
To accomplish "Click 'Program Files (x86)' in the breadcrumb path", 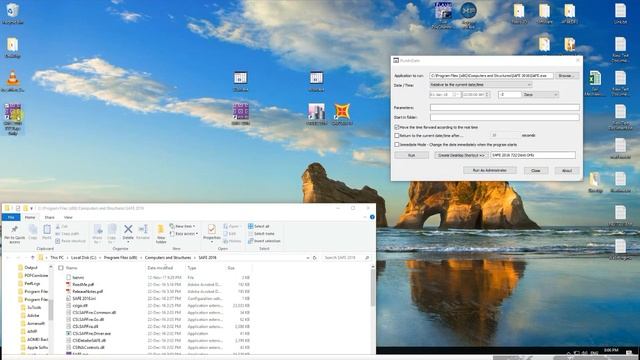I will point(120,258).
